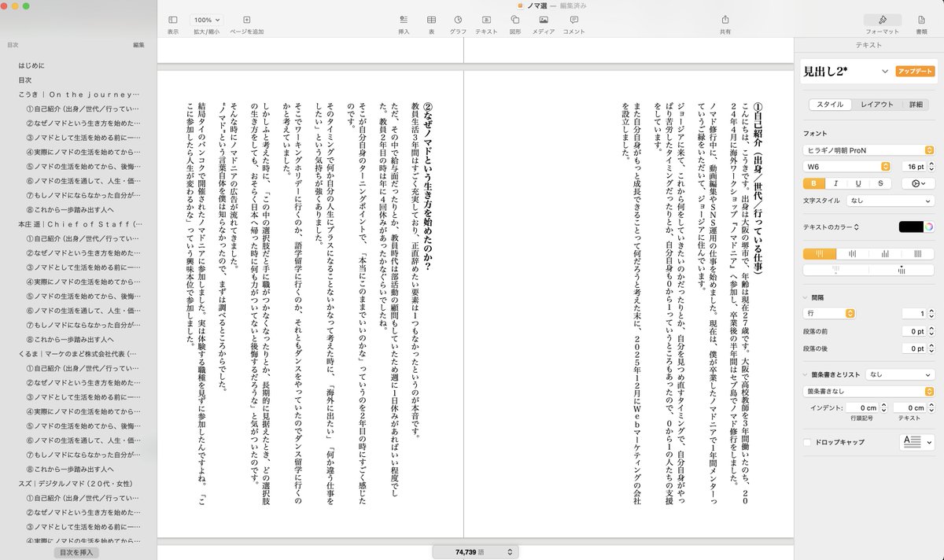Add a text box with テキスト icon
The height and width of the screenshot is (560, 944).
(486, 20)
